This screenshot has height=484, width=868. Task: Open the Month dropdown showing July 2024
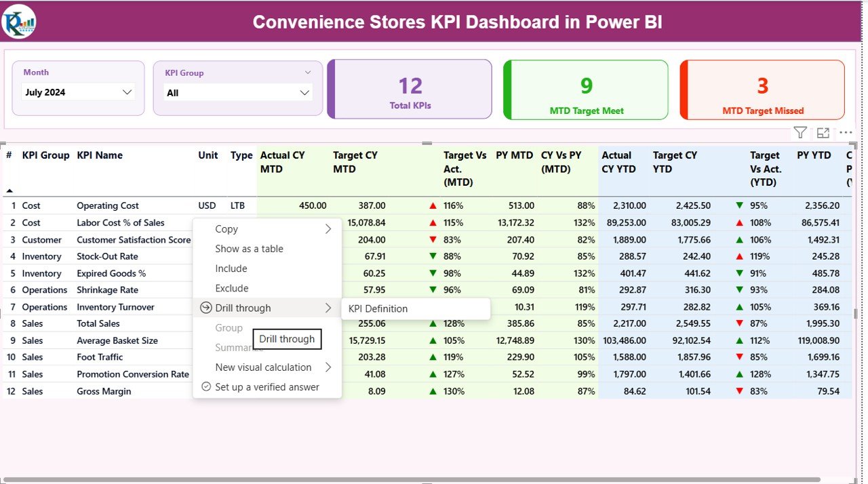click(x=77, y=92)
